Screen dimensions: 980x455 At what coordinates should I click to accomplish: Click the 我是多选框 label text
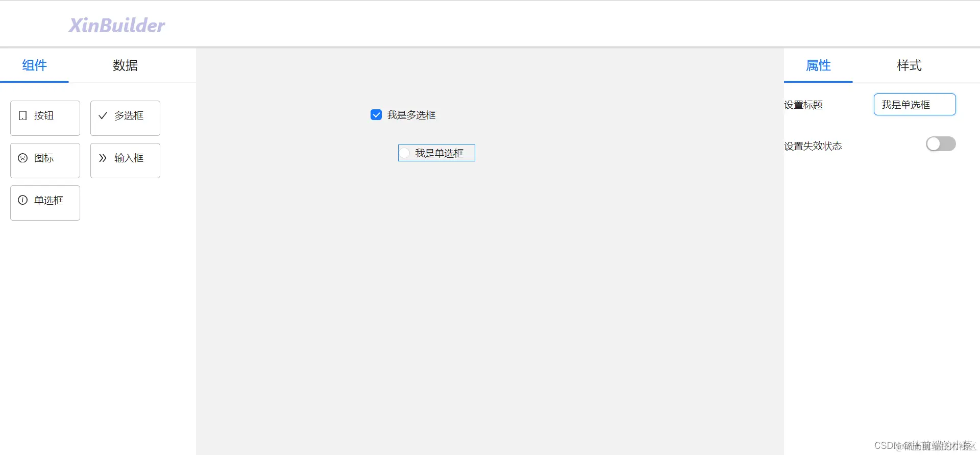point(411,115)
